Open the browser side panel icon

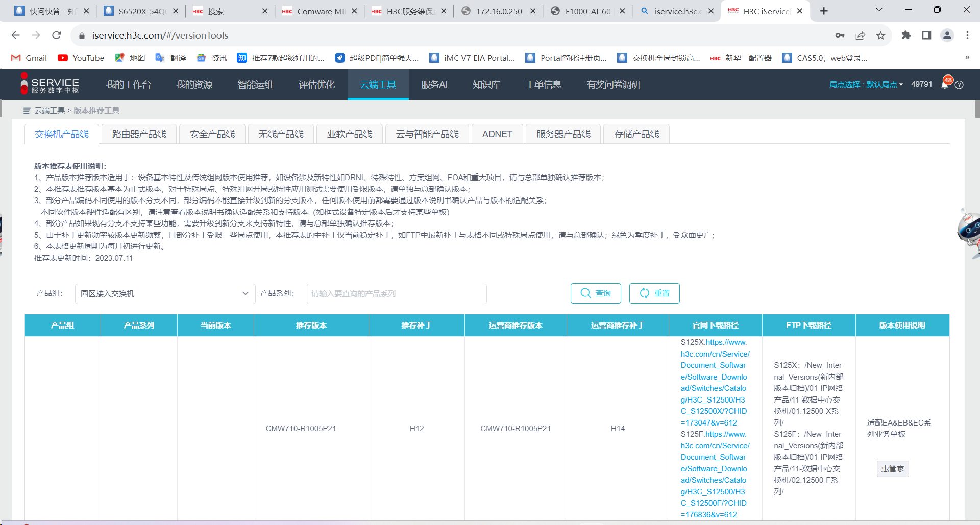926,35
